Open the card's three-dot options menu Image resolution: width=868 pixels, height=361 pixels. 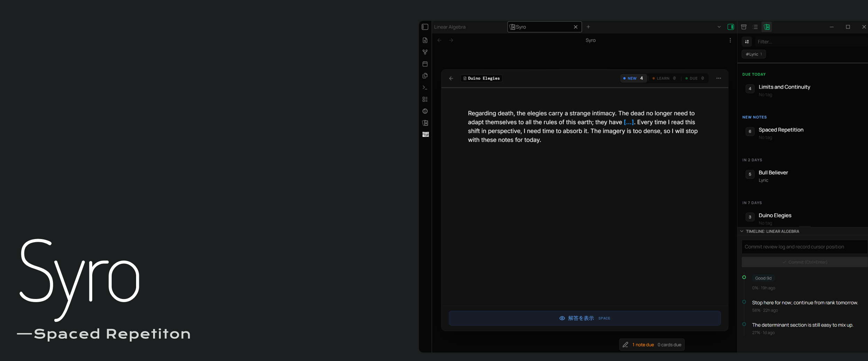[719, 78]
